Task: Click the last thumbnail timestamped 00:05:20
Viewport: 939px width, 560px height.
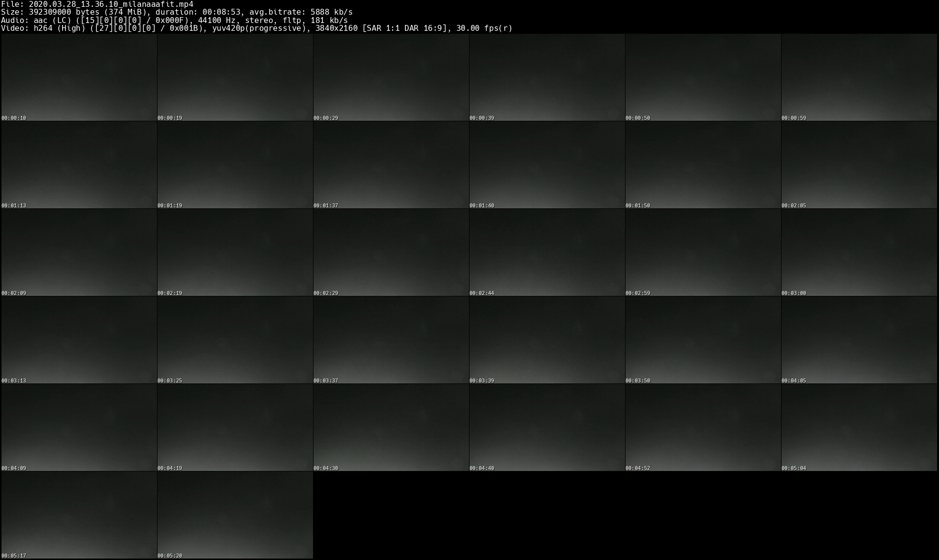Action: [235, 515]
